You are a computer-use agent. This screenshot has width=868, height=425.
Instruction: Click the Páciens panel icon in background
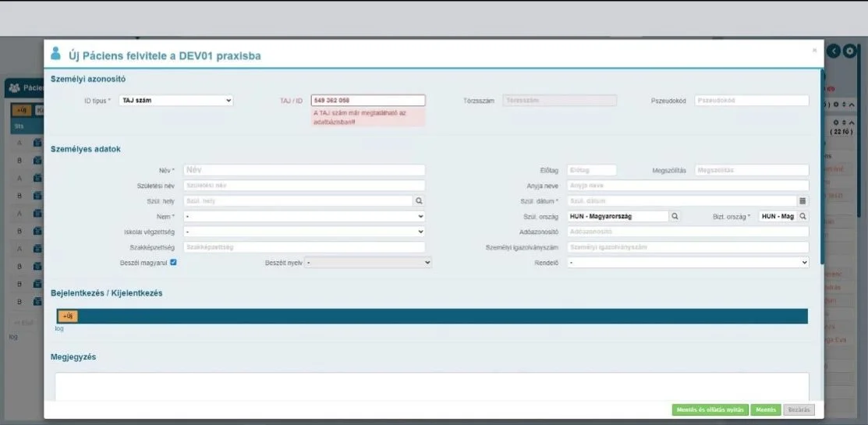[14, 88]
